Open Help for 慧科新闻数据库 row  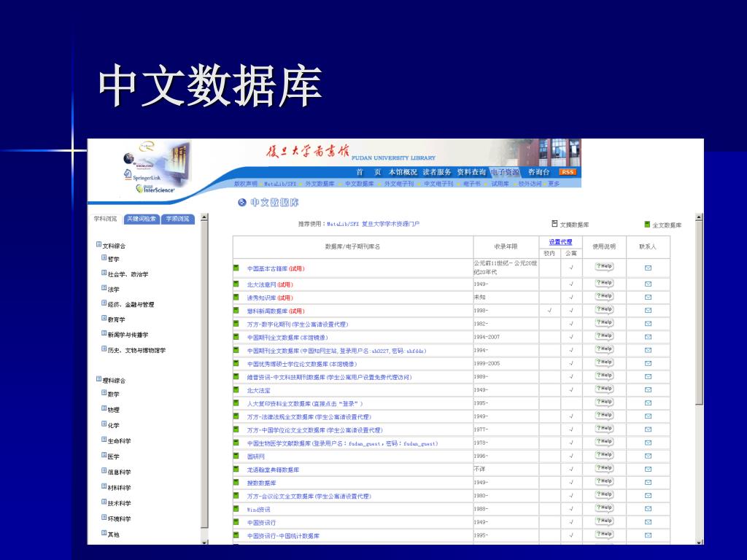604,309
